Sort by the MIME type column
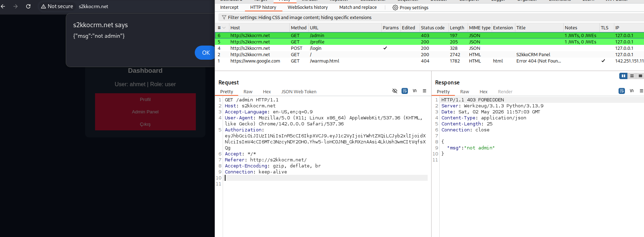 point(480,28)
